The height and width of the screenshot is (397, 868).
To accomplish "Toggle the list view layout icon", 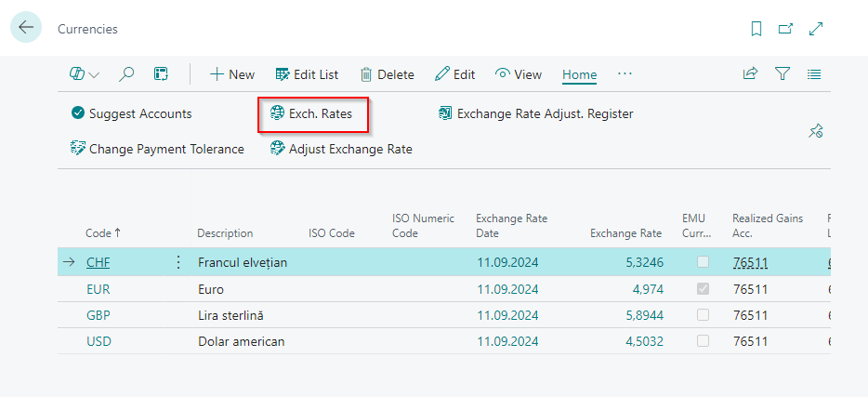I will (x=814, y=74).
